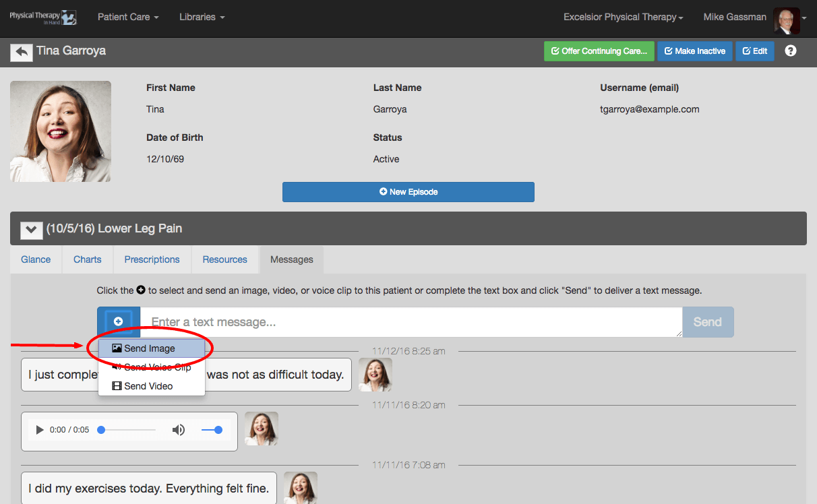Viewport: 817px width, 504px height.
Task: Click the text message input field
Action: (x=411, y=322)
